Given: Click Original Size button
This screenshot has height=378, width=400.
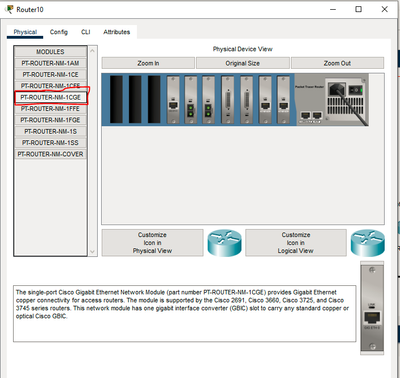Looking at the screenshot, I should point(243,63).
